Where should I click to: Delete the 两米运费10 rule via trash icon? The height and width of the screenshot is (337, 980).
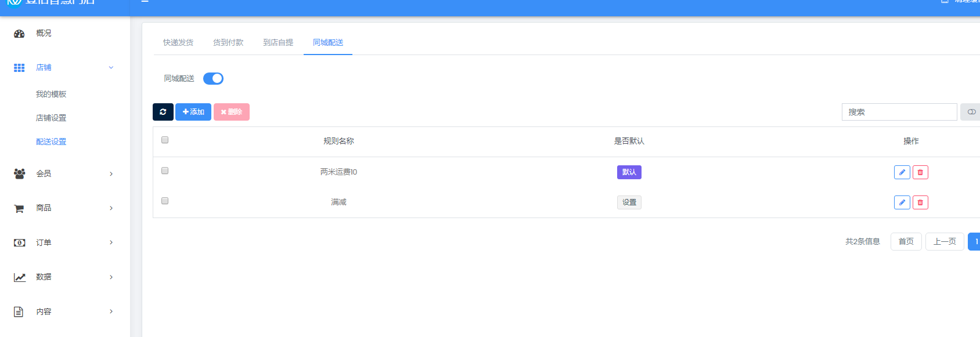pos(920,172)
